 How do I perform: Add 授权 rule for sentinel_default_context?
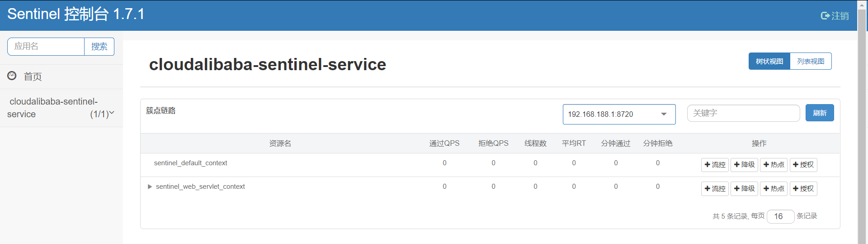(803, 165)
